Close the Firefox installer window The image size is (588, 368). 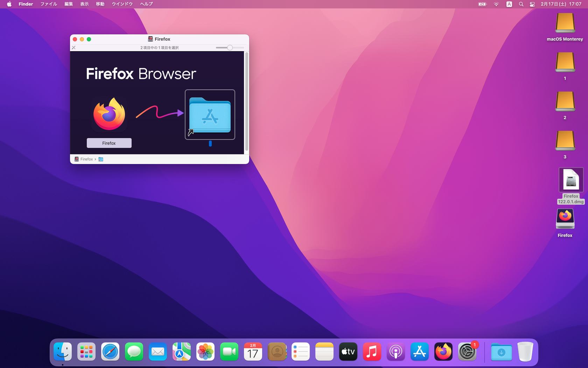[75, 39]
